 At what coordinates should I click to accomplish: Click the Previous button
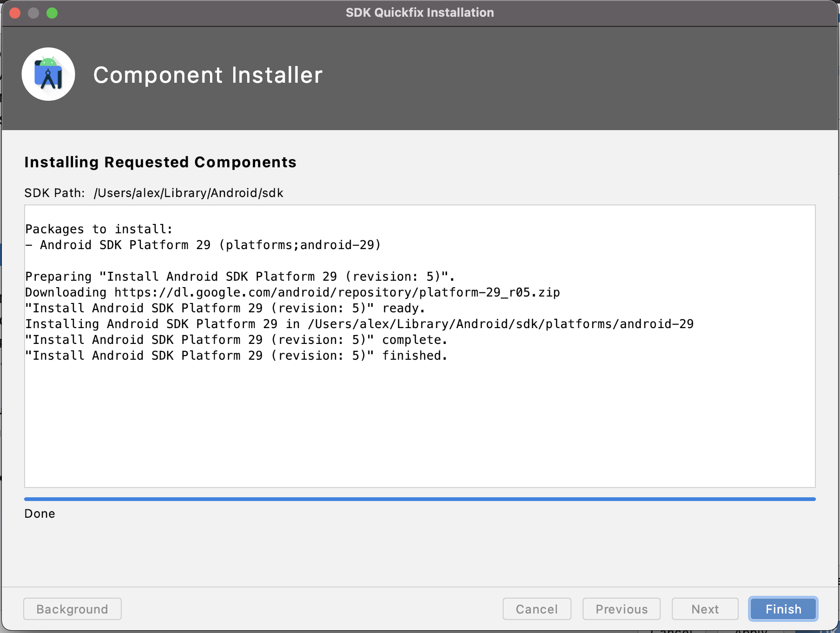(621, 609)
